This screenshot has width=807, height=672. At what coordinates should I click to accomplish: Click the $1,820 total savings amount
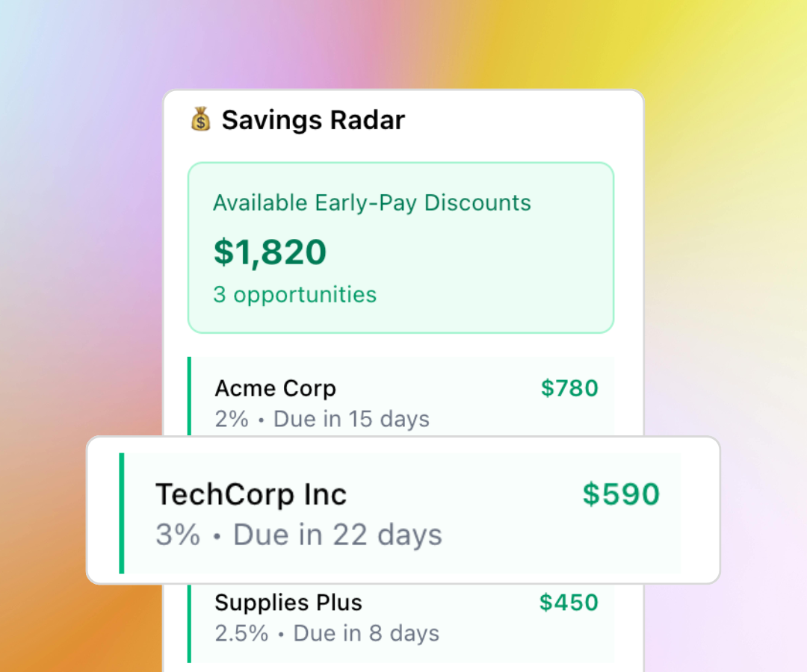tap(270, 252)
